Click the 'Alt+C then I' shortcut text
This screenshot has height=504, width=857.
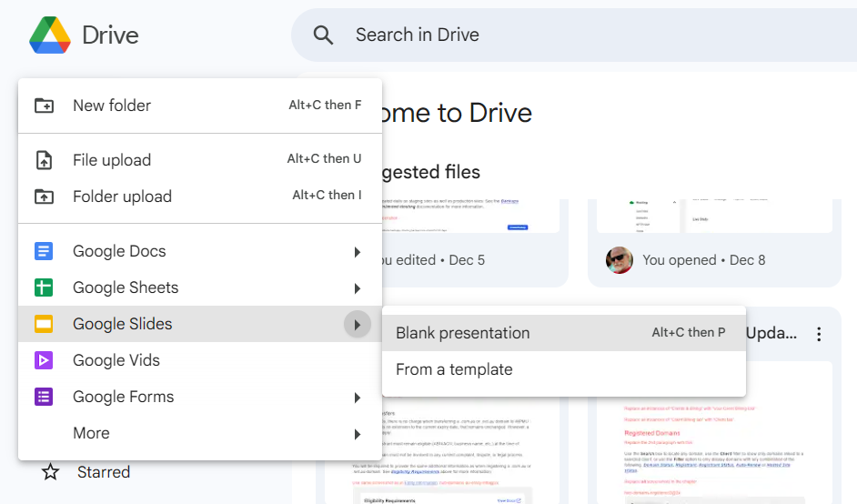click(327, 196)
